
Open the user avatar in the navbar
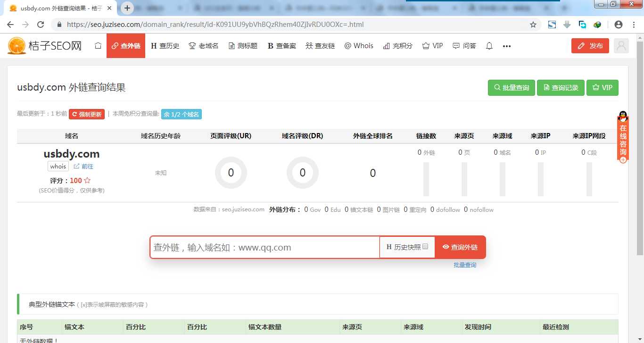coord(621,46)
